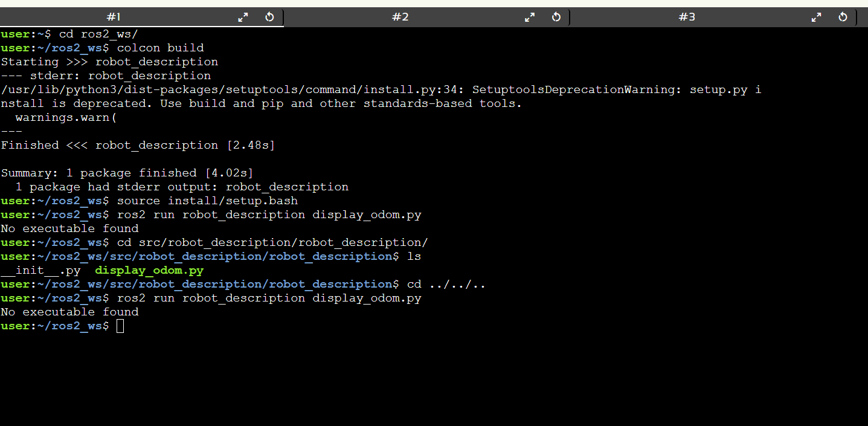Switch to terminal tab #2
868x426 pixels.
tap(400, 17)
